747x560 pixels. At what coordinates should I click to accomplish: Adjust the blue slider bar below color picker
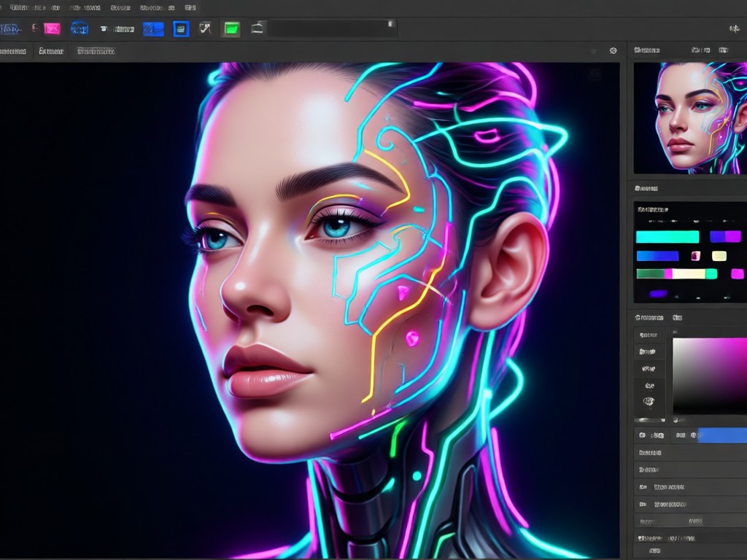tap(722, 435)
